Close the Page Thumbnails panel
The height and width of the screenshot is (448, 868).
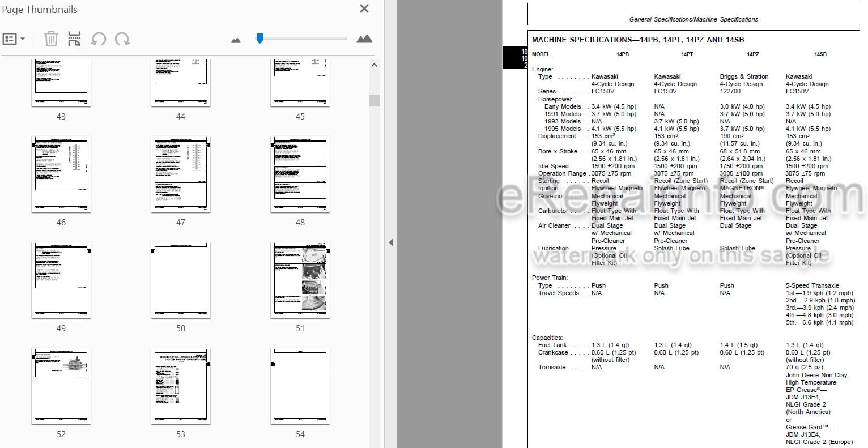(364, 8)
